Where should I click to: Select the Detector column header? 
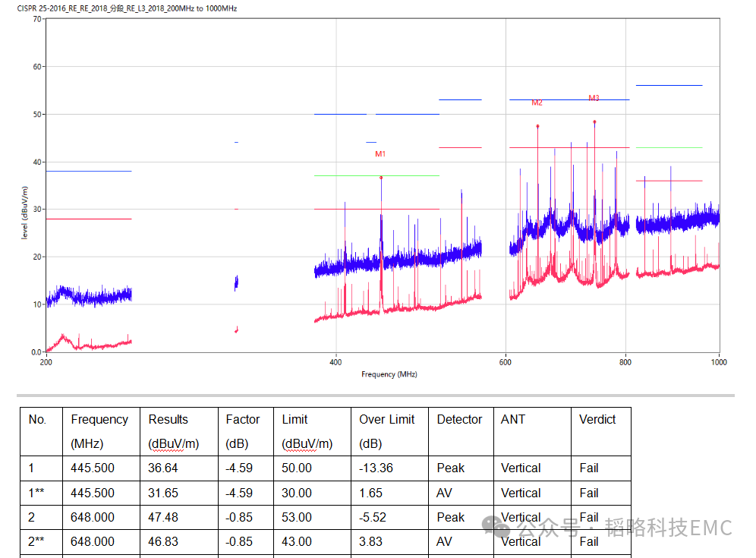click(459, 419)
